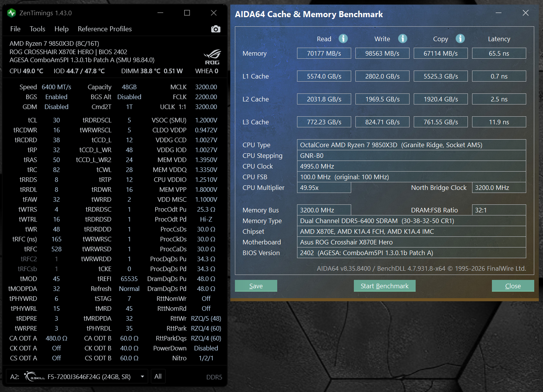Click the L1 Cache Latency value 0.7 ns
This screenshot has width=543, height=392.
[x=499, y=76]
